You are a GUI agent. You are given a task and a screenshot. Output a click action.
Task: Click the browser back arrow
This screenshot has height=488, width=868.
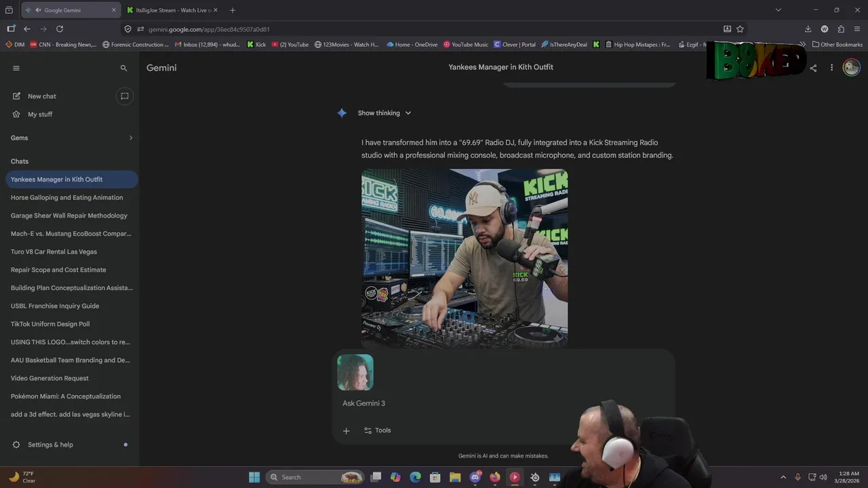pyautogui.click(x=27, y=29)
